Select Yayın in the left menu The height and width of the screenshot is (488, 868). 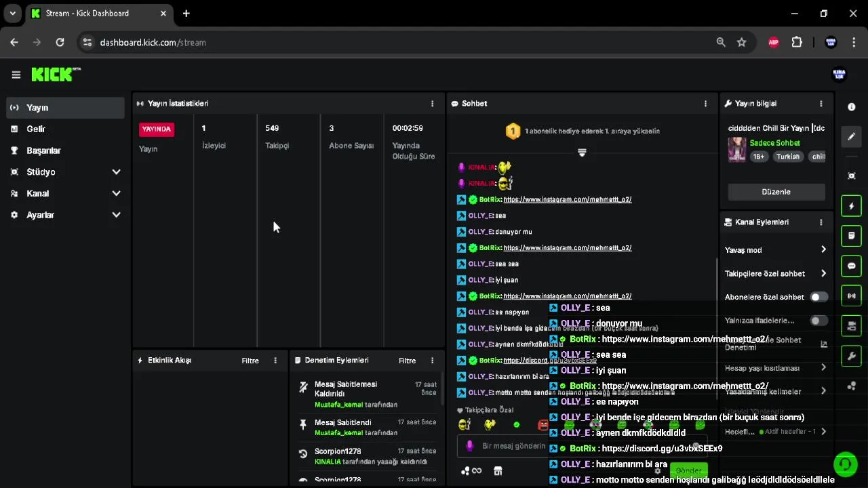pyautogui.click(x=66, y=108)
